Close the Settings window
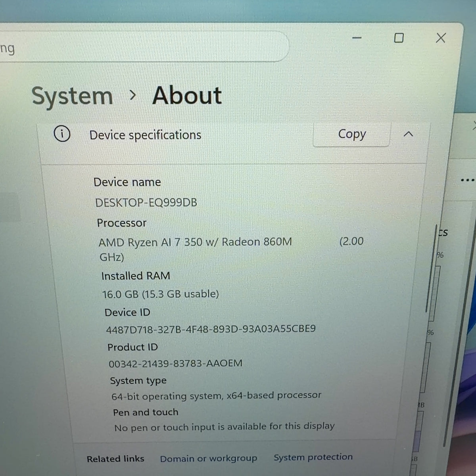 coord(441,38)
